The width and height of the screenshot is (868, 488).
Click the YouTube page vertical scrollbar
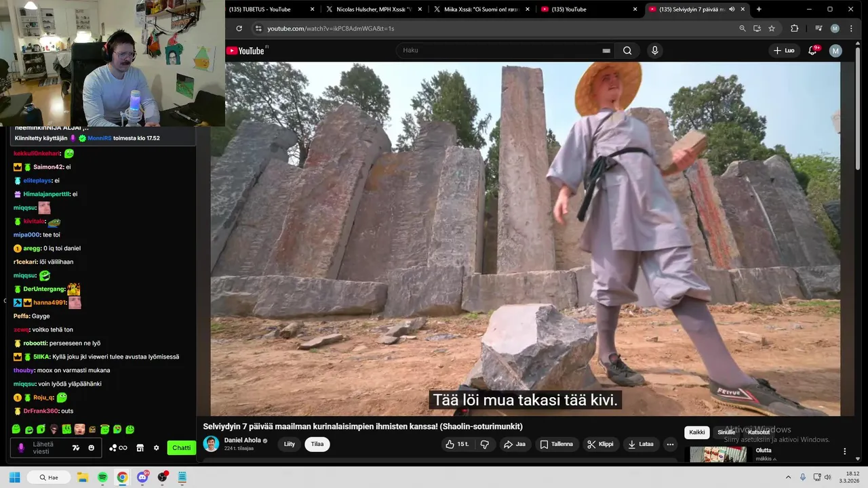pos(857,108)
